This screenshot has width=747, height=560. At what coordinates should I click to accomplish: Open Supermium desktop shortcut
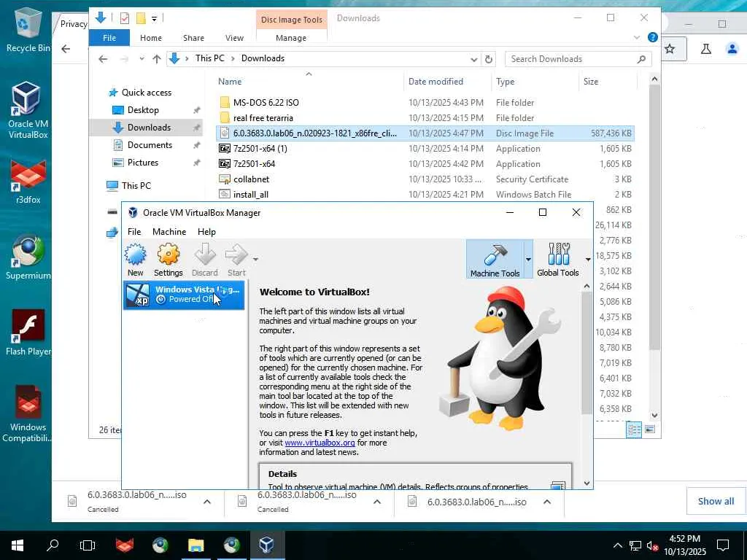tap(28, 257)
